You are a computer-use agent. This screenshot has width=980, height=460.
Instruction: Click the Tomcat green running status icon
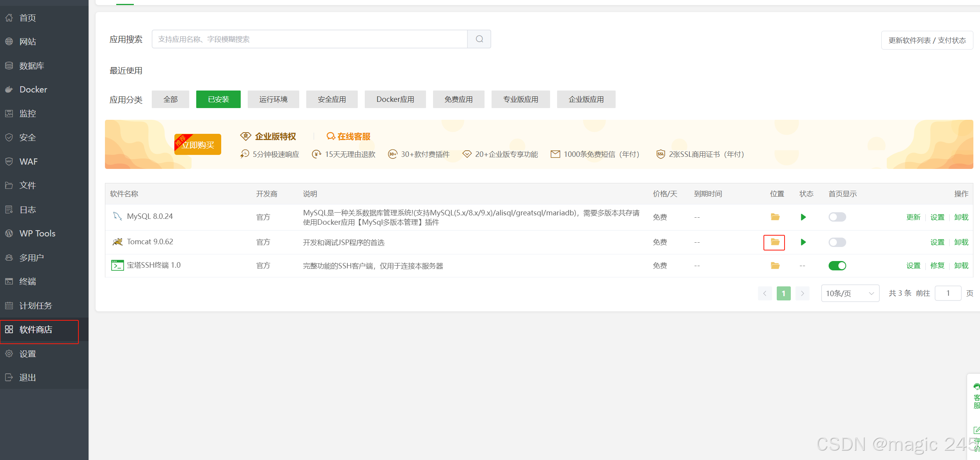coord(803,242)
